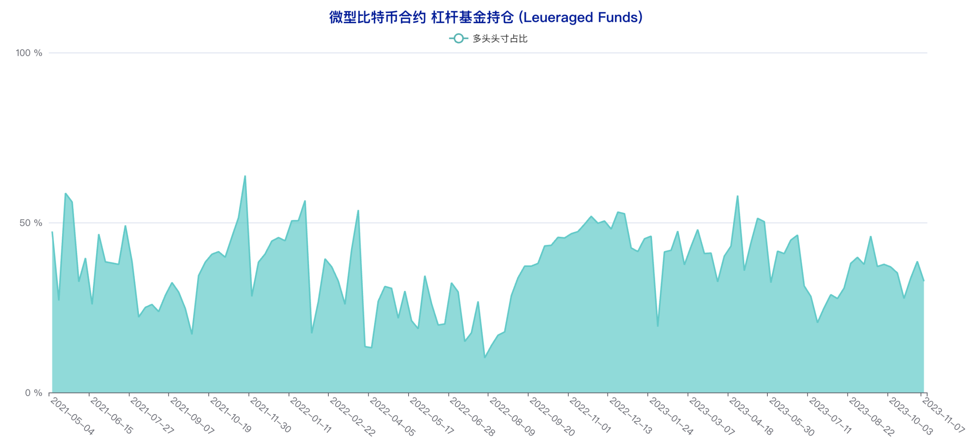The height and width of the screenshot is (445, 980).
Task: Select the 2023-11-07 date label
Action: pos(944,416)
